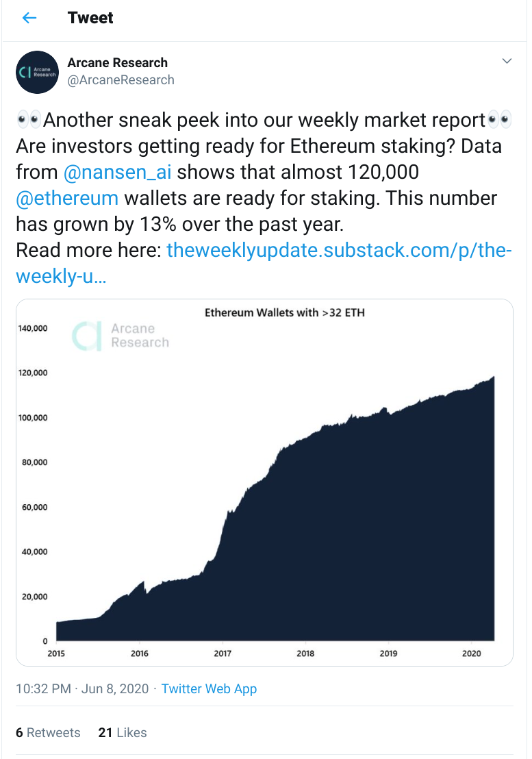Click the Tweet header title
Image resolution: width=532 pixels, height=759 pixels.
pos(90,18)
